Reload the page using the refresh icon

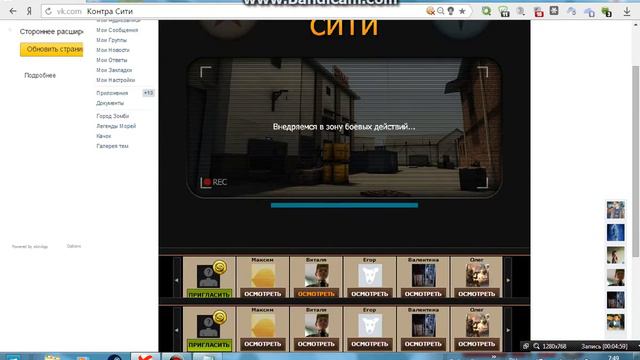pos(49,11)
